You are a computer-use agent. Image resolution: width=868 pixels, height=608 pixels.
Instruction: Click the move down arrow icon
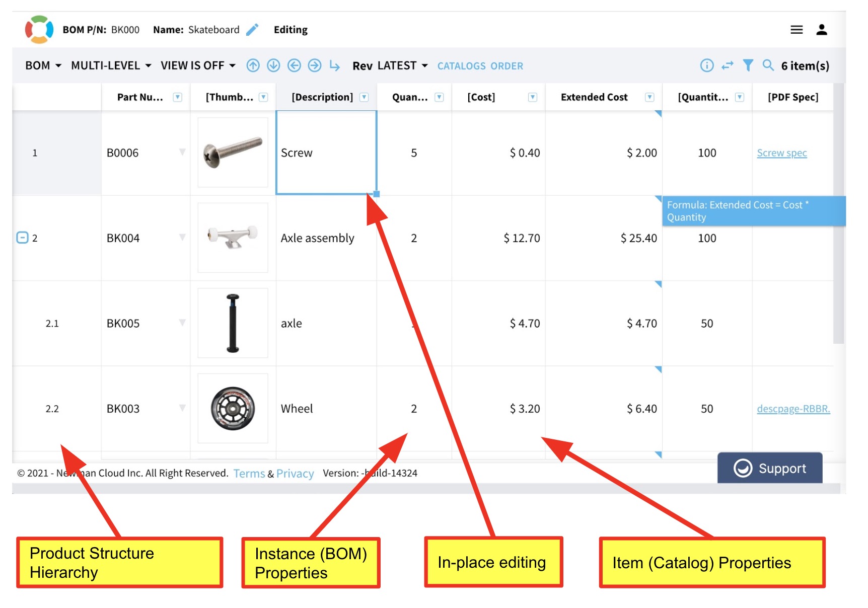click(273, 65)
